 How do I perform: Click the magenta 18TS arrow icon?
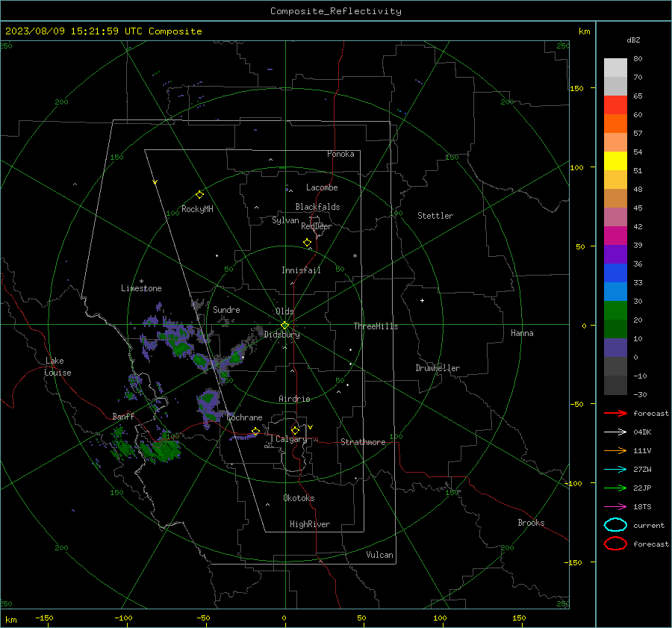[x=615, y=507]
